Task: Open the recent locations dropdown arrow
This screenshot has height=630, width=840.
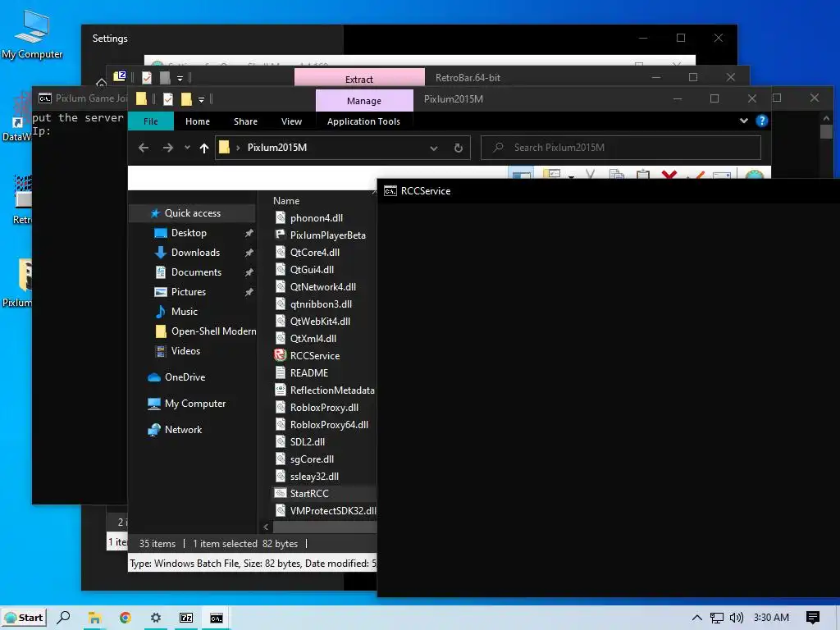Action: [x=187, y=148]
